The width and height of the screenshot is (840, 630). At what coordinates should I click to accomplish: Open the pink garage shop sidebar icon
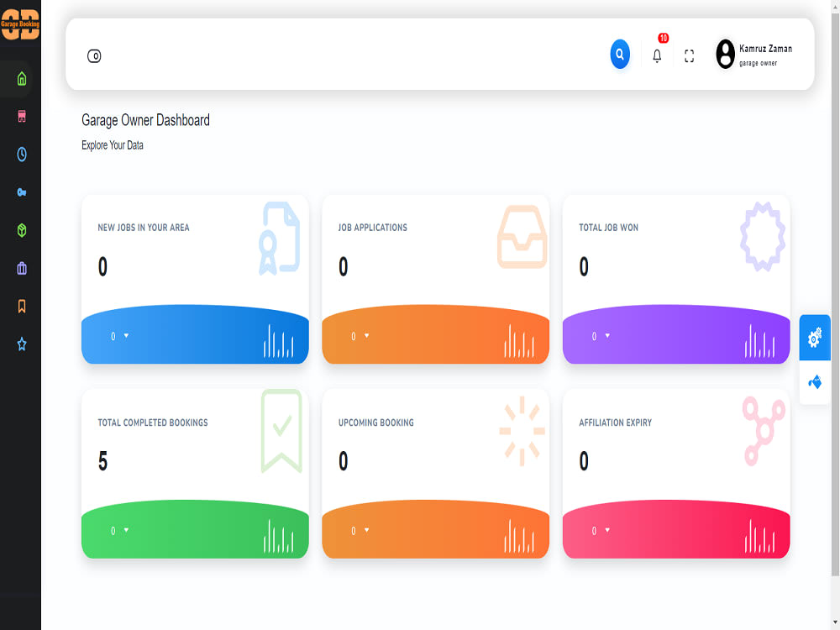point(22,116)
